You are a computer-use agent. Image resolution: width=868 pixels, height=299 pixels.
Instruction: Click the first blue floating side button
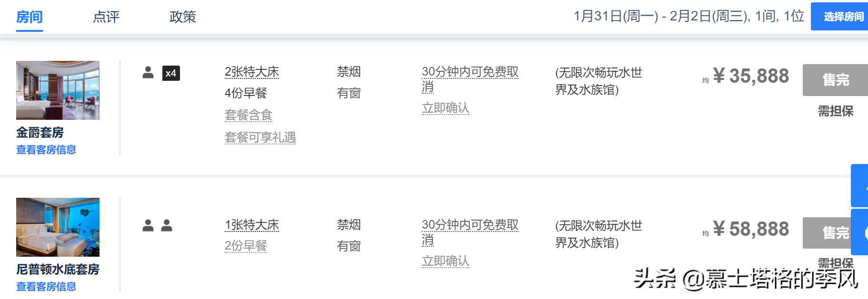click(860, 186)
